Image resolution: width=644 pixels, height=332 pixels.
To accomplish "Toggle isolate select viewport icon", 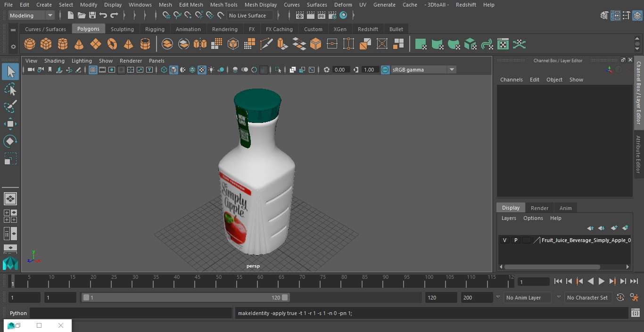I will coord(278,70).
